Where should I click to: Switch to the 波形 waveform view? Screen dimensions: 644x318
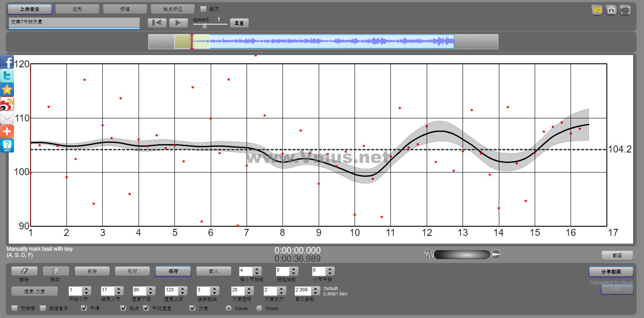[x=77, y=9]
